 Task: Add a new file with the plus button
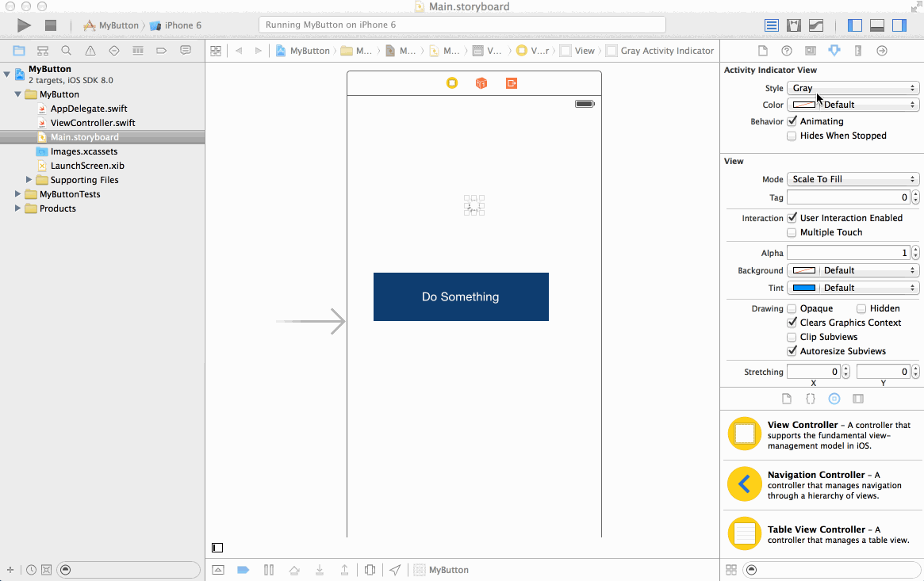(x=10, y=570)
